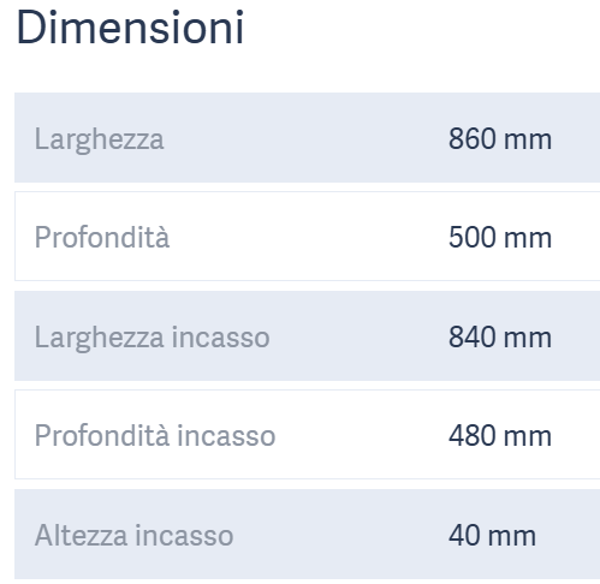Click the Dimensioni heading
The height and width of the screenshot is (584, 600).
(130, 28)
